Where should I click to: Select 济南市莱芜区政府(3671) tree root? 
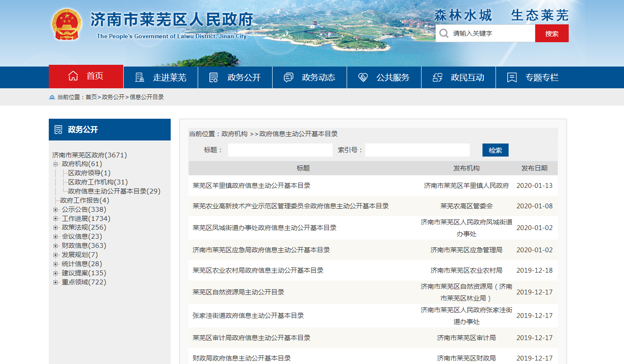(90, 155)
